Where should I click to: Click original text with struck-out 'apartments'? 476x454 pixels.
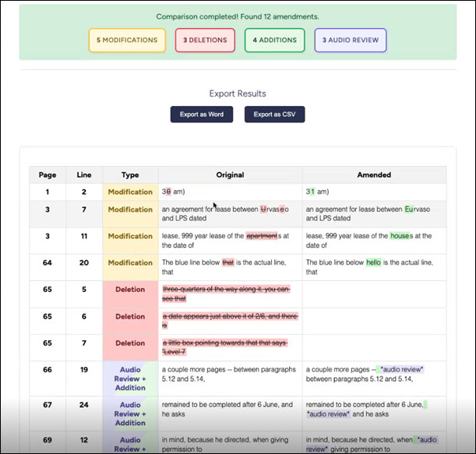click(x=225, y=241)
